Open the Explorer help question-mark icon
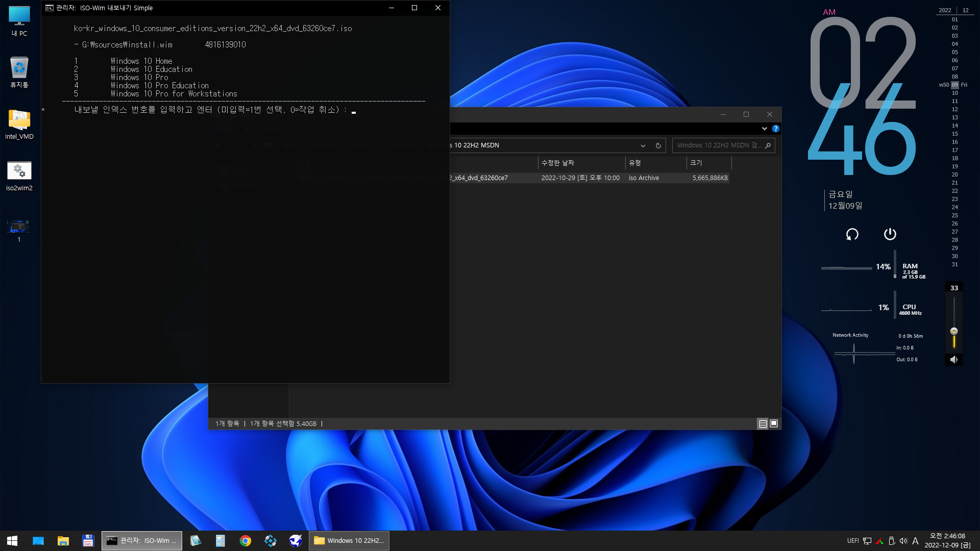Viewport: 980px width, 551px height. 775,129
